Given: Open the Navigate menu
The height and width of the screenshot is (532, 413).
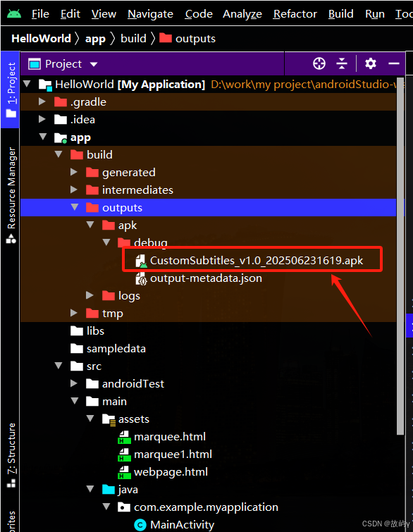Looking at the screenshot, I should click(150, 14).
